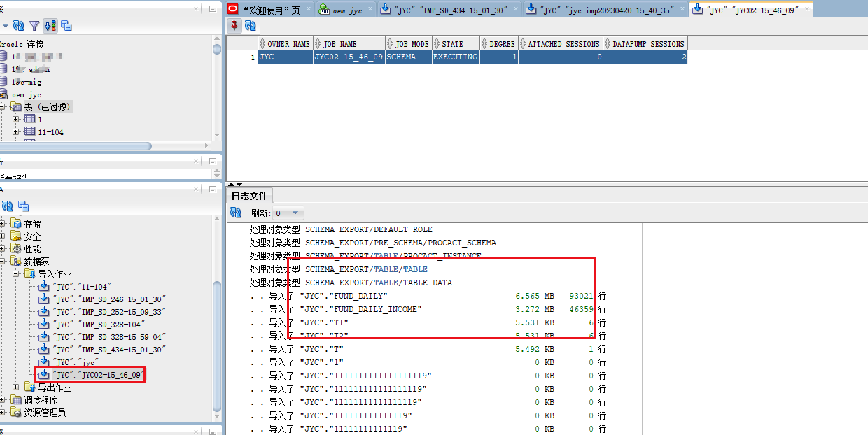Sort by STATE column header
Image resolution: width=868 pixels, height=435 pixels.
tap(456, 43)
